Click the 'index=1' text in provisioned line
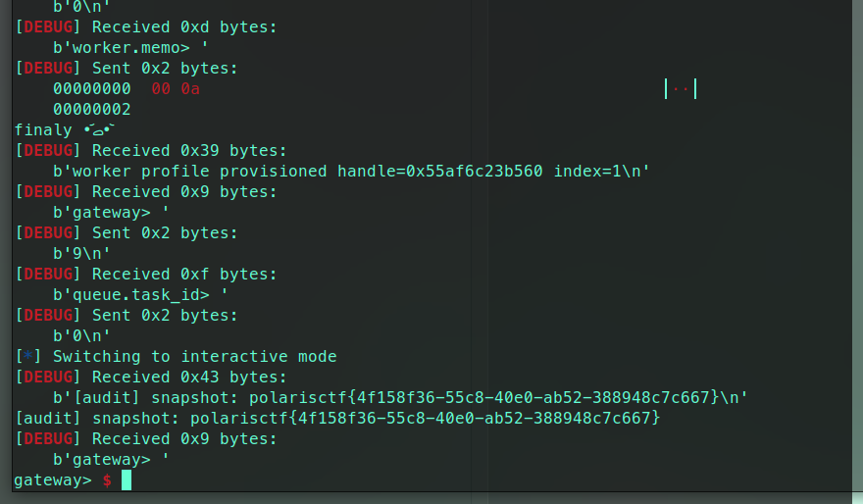This screenshot has width=863, height=504. point(587,172)
